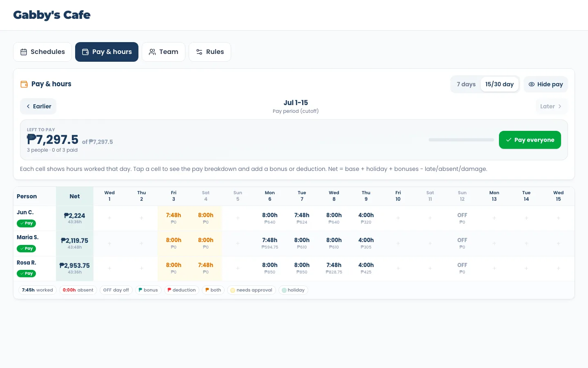Image resolution: width=588 pixels, height=368 pixels.
Task: Click the 0:00h absent legend chip
Action: pos(78,290)
